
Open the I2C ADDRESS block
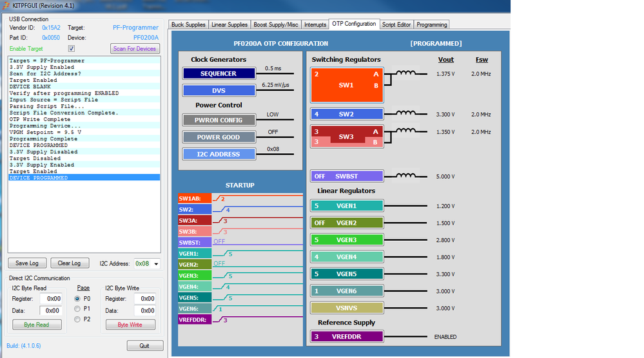coord(219,154)
